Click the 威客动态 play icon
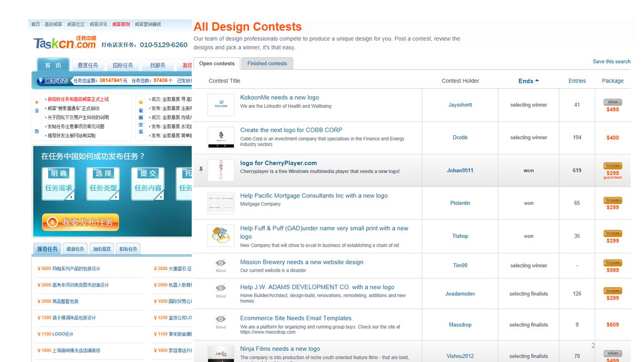644x362 pixels. click(41, 80)
